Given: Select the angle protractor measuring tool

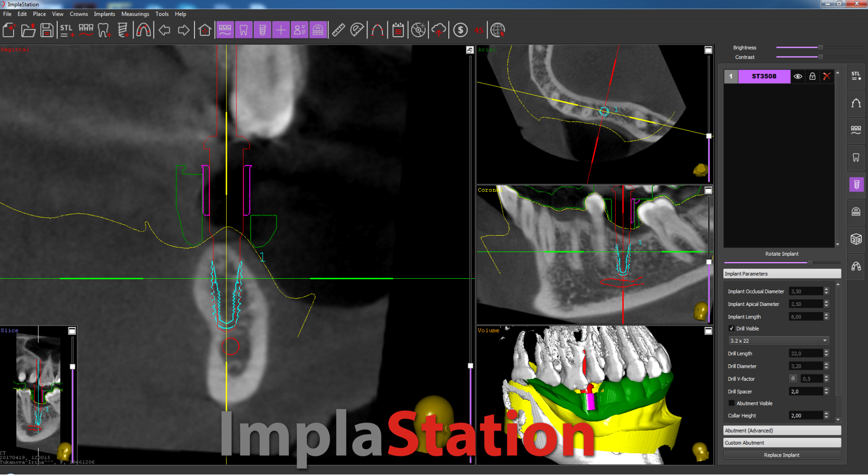Looking at the screenshot, I should 357,30.
